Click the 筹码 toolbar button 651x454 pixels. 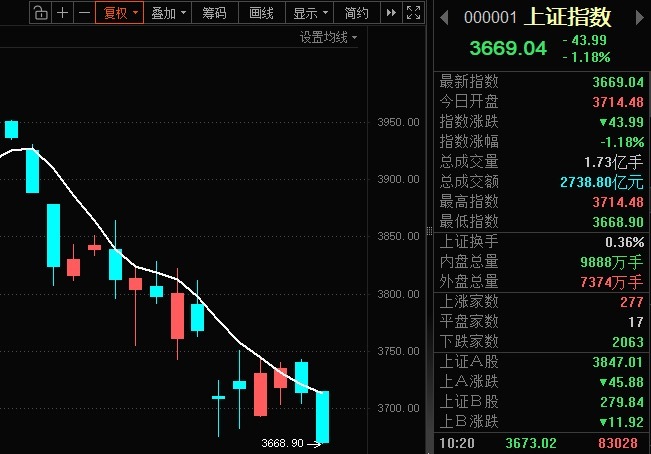click(x=214, y=13)
